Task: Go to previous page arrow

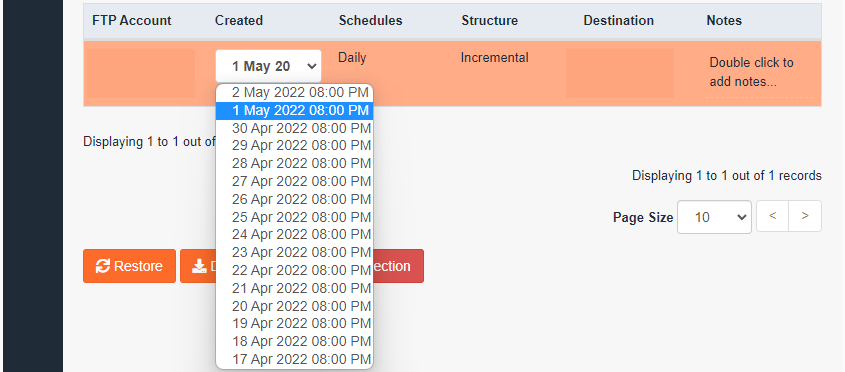Action: 772,216
